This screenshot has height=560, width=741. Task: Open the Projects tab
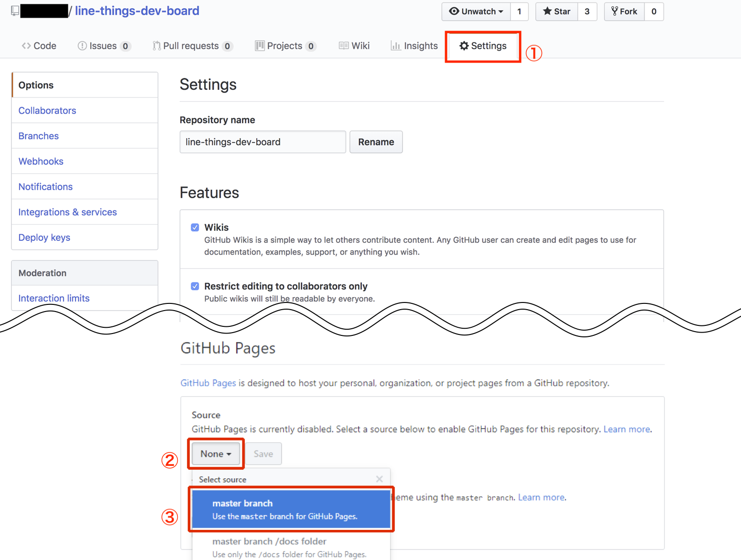click(x=285, y=46)
